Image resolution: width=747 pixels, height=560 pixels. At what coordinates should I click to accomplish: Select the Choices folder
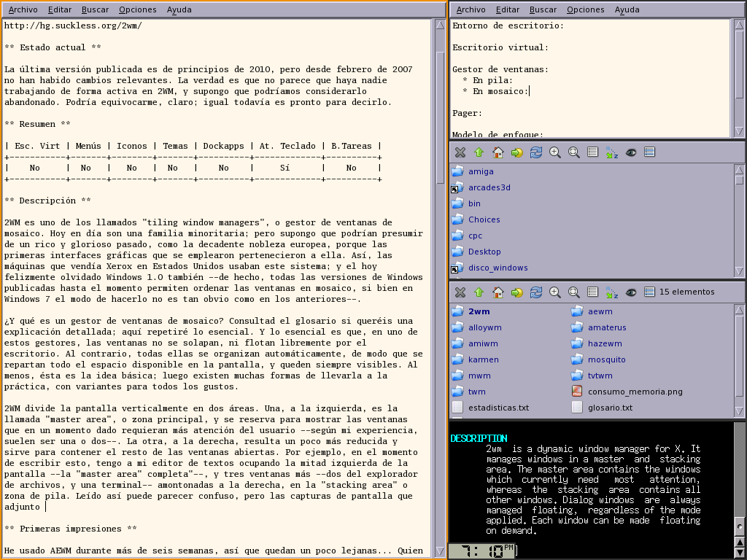pyautogui.click(x=476, y=219)
